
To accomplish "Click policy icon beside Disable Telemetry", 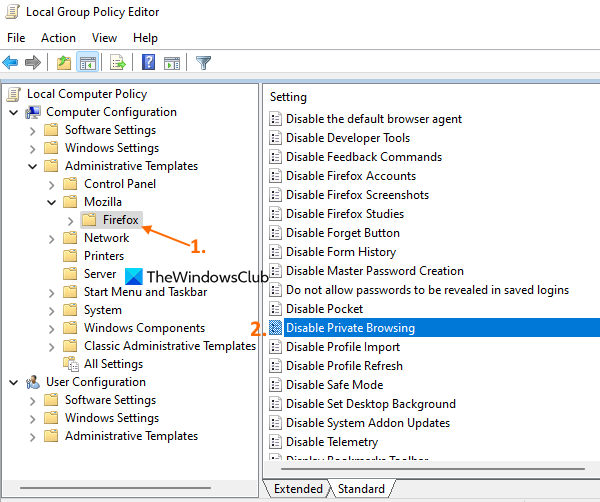I will pyautogui.click(x=276, y=442).
